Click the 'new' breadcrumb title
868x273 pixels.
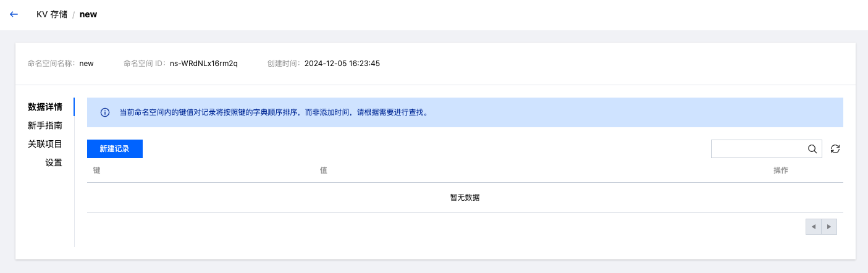click(x=88, y=14)
